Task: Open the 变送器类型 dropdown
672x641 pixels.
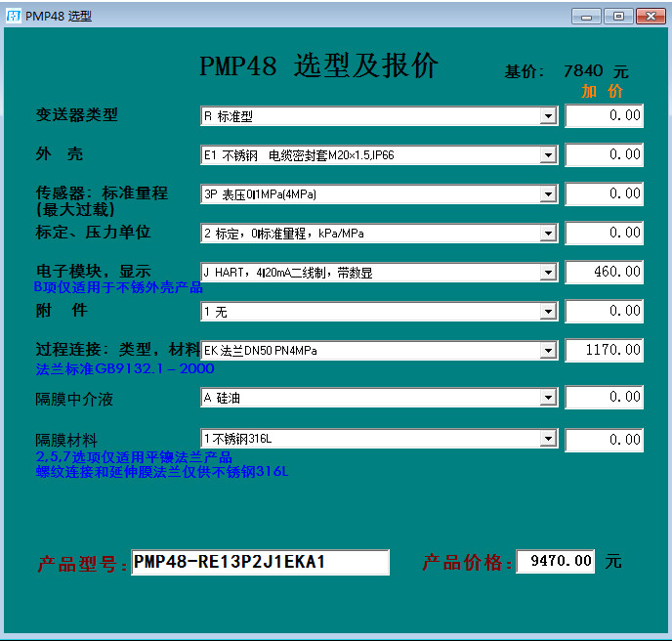Action: (x=548, y=116)
